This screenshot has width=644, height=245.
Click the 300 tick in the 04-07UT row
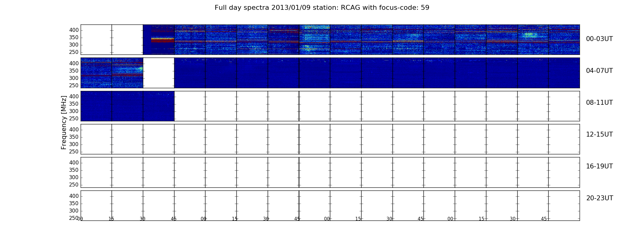[74, 78]
